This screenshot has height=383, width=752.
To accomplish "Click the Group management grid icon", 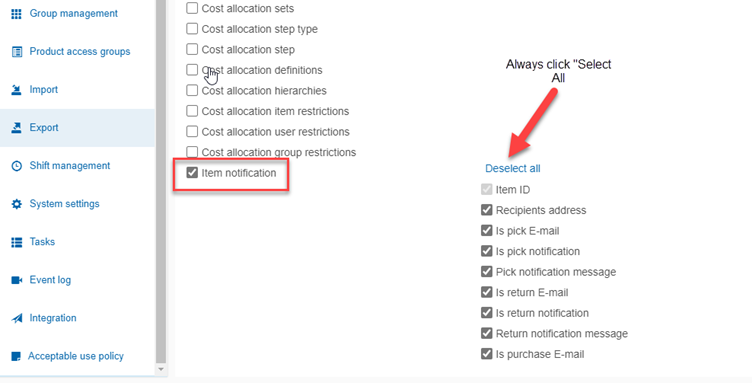I will click(16, 14).
